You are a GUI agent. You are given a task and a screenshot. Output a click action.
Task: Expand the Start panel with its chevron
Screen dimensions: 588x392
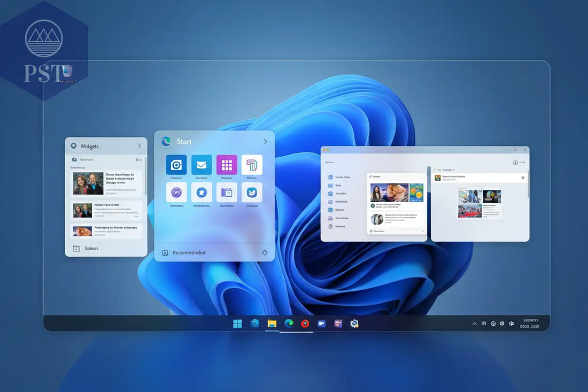(265, 141)
